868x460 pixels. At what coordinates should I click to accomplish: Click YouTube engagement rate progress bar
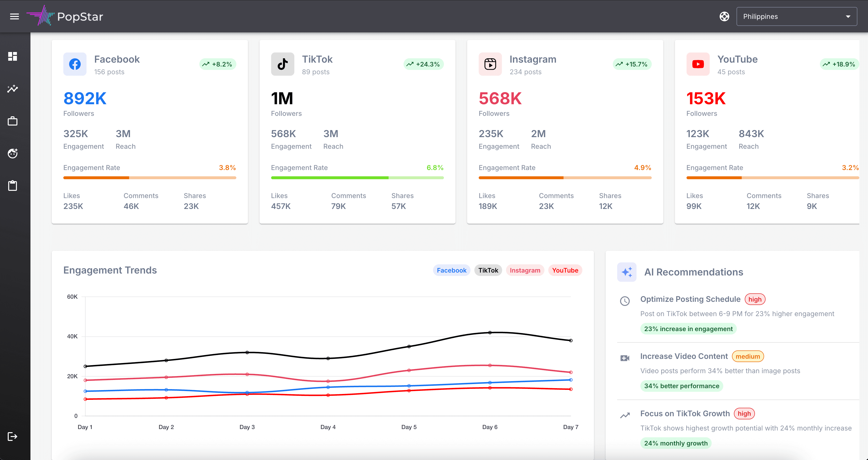coord(773,178)
